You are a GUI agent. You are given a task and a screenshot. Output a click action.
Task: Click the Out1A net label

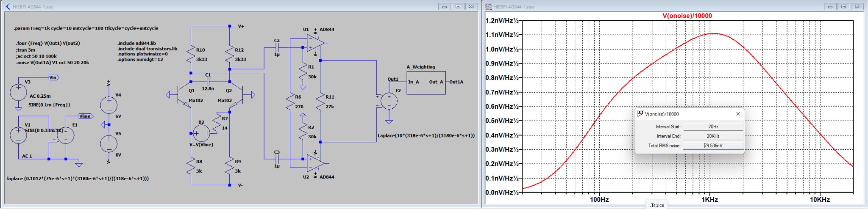tap(456, 82)
